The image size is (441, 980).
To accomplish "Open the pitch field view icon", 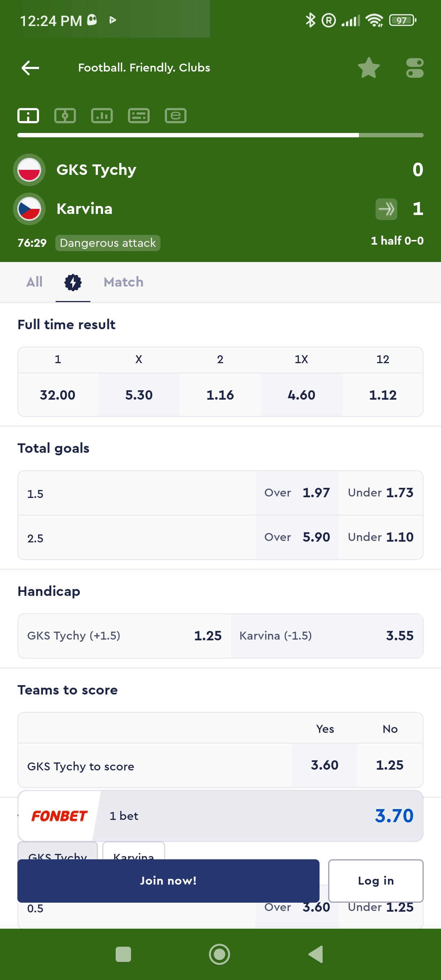I will point(65,116).
